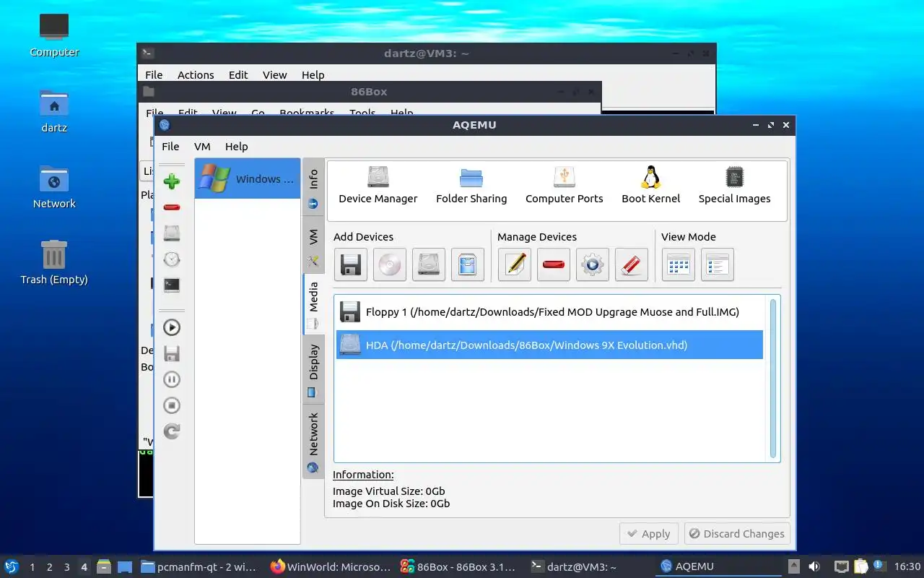Screen dimensions: 924x578
Task: Open the start menu in taskbar
Action: point(11,566)
